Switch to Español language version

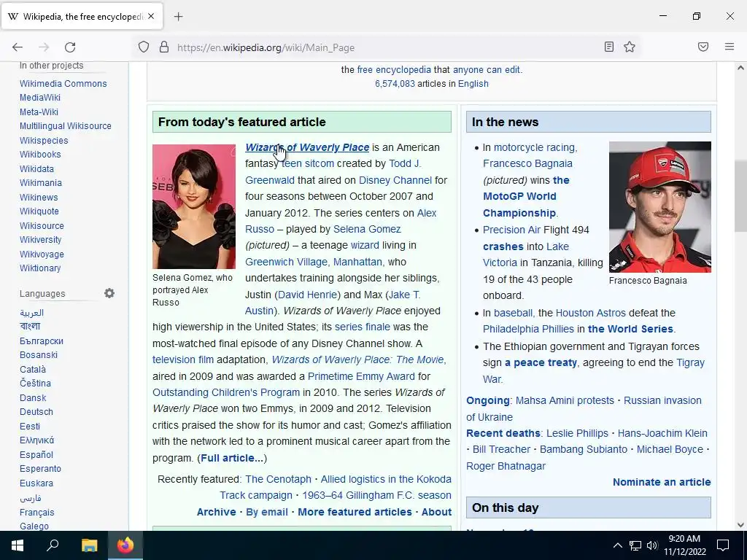click(x=36, y=455)
